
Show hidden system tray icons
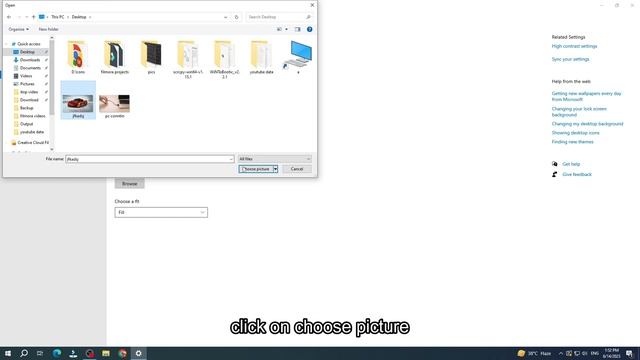click(x=561, y=353)
